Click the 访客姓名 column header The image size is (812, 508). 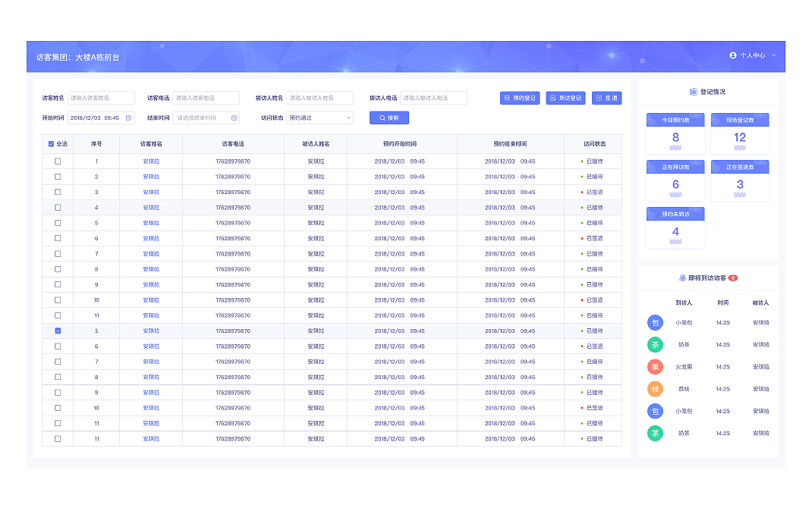[x=151, y=144]
